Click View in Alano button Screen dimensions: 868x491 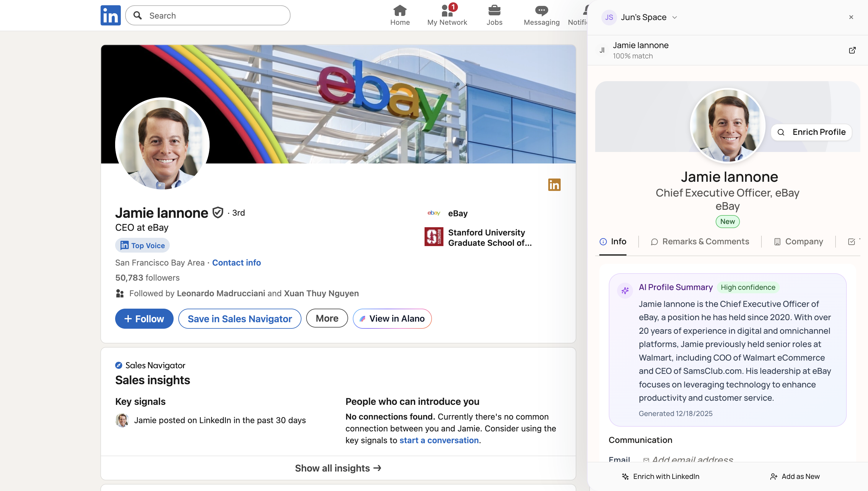(x=392, y=319)
